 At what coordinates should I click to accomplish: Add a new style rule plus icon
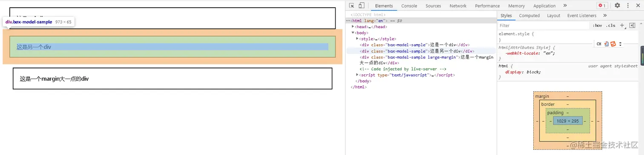[x=622, y=25]
